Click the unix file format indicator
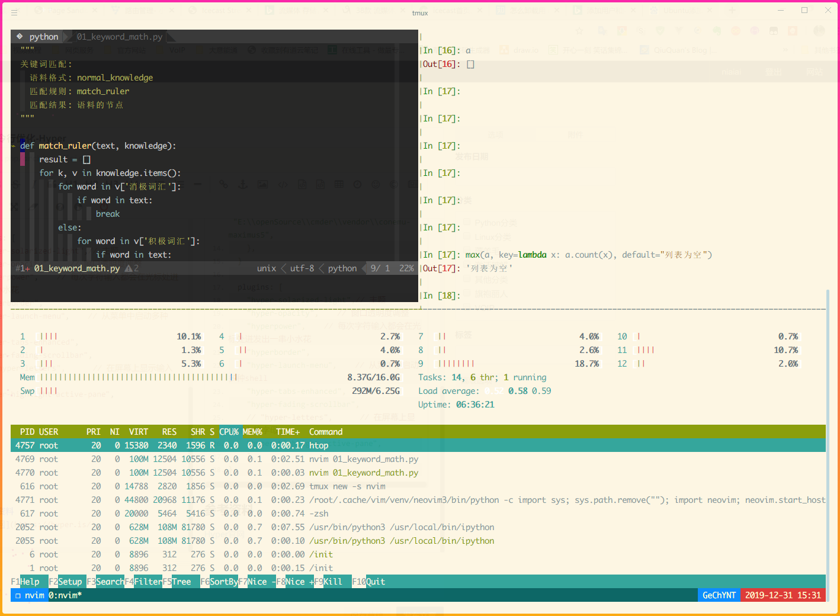840x616 pixels. (267, 268)
